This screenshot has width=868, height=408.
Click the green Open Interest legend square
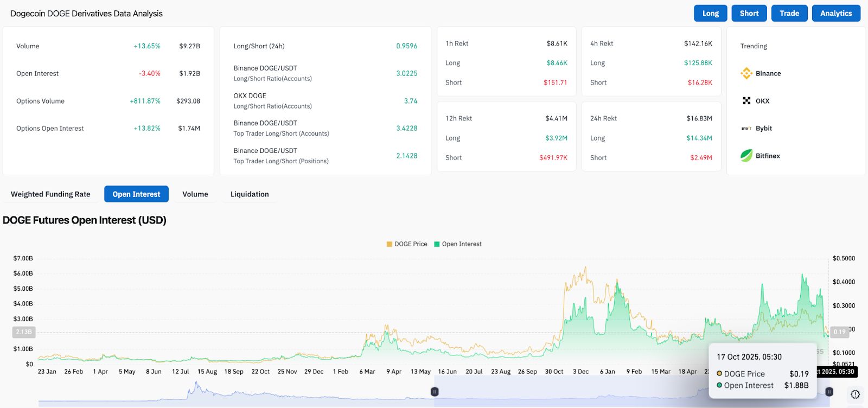click(x=437, y=244)
